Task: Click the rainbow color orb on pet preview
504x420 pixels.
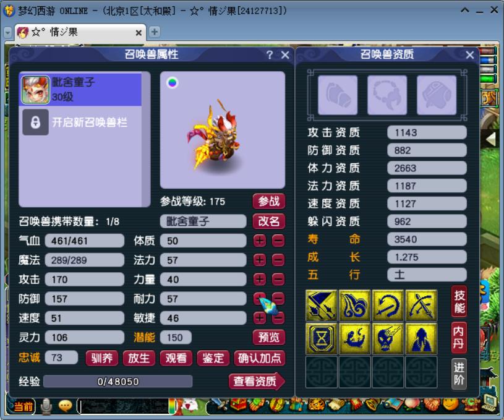Action: click(173, 83)
